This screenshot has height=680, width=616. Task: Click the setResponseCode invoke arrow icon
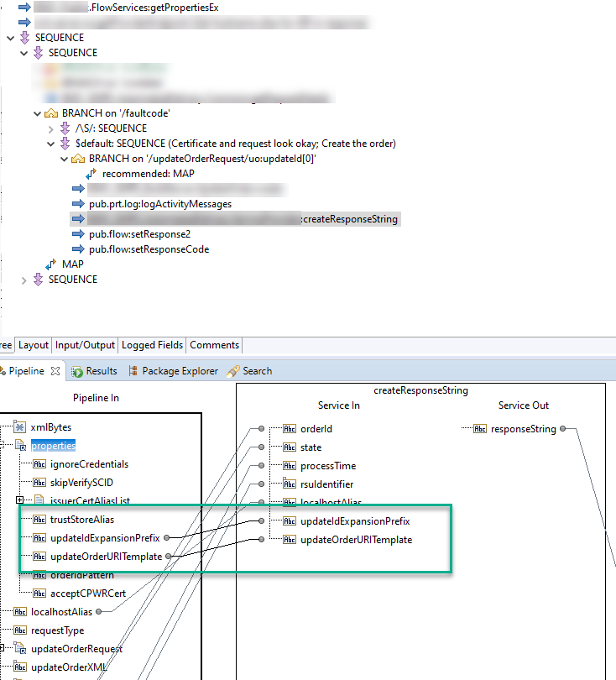click(x=78, y=249)
